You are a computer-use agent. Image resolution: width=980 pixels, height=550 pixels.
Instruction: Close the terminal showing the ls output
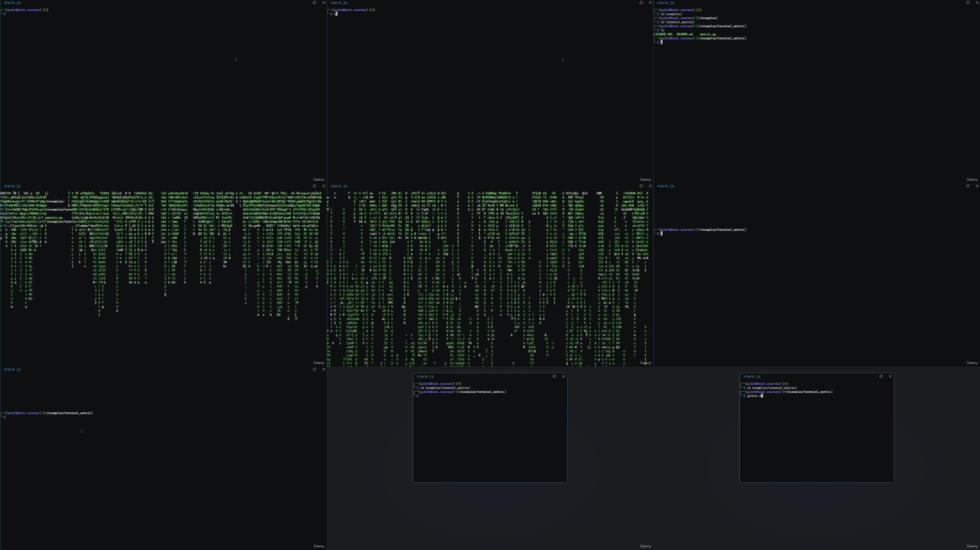[x=977, y=3]
